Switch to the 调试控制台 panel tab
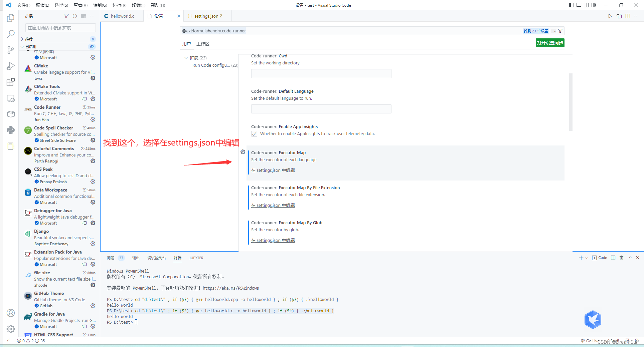The image size is (644, 347). [157, 258]
